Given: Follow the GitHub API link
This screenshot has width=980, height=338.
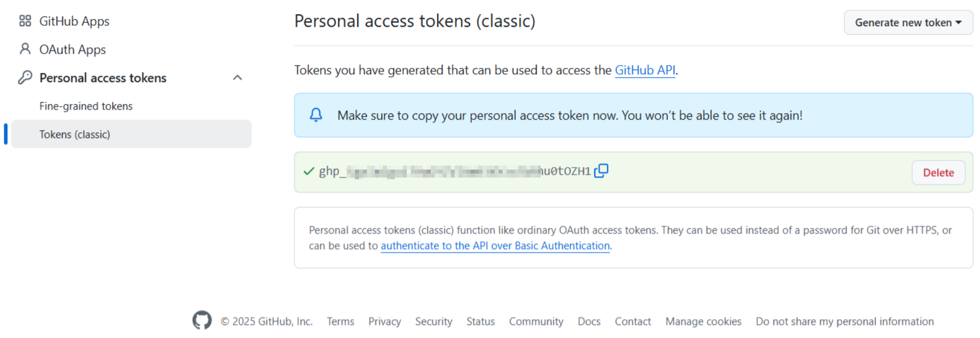Looking at the screenshot, I should (644, 70).
